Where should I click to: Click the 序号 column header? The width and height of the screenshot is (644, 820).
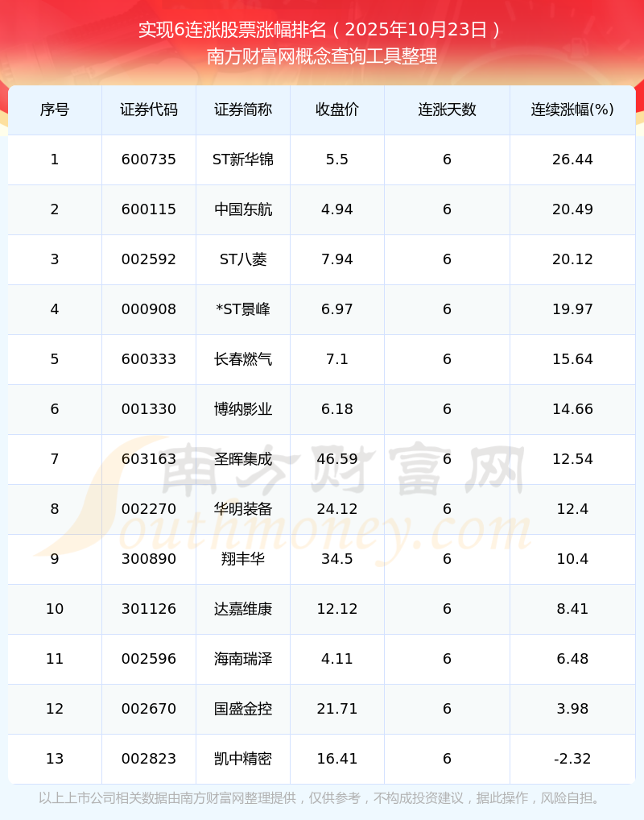(55, 110)
